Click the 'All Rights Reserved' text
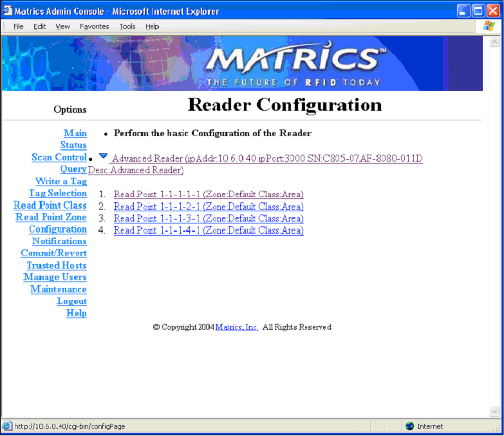This screenshot has width=504, height=436. [297, 327]
